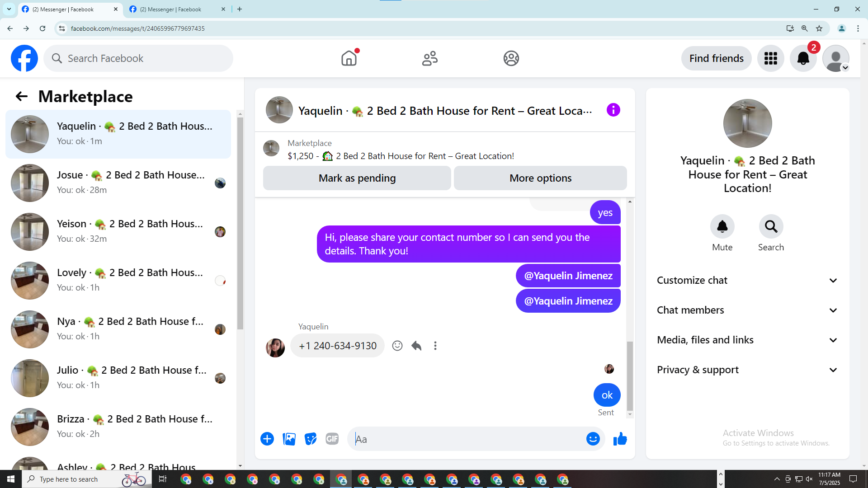Screen dimensions: 868x488
Task: Expand the Chat members section
Action: tap(747, 310)
